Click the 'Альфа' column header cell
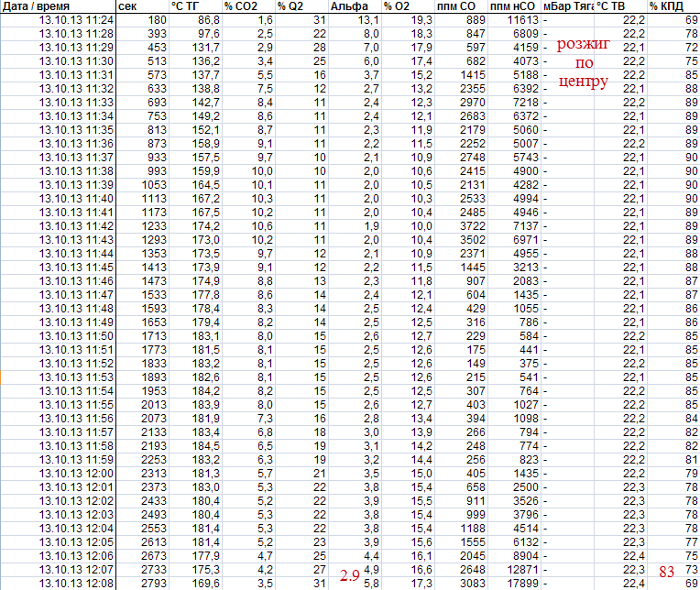Viewport: 700px width, 590px height. click(349, 6)
